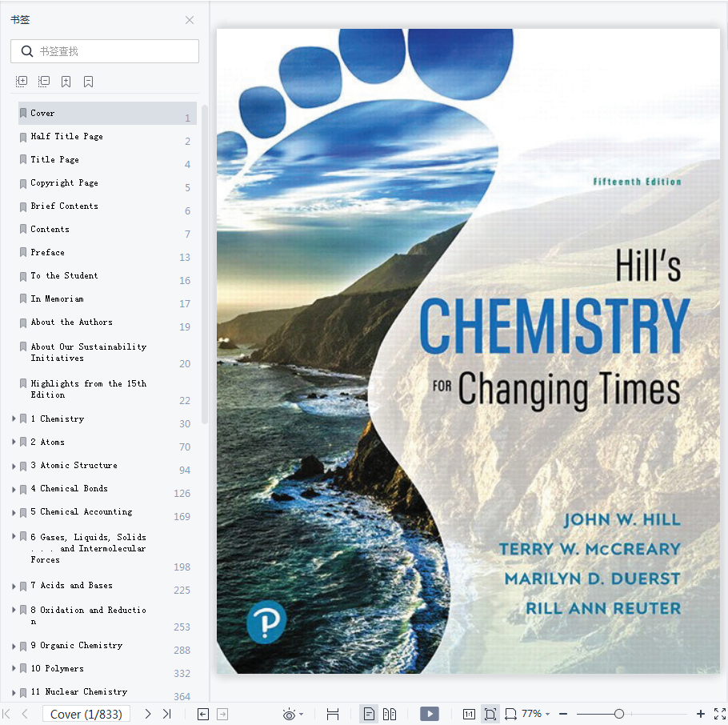Close the bookmarks panel
Viewport: 728px width, 725px height.
(190, 20)
